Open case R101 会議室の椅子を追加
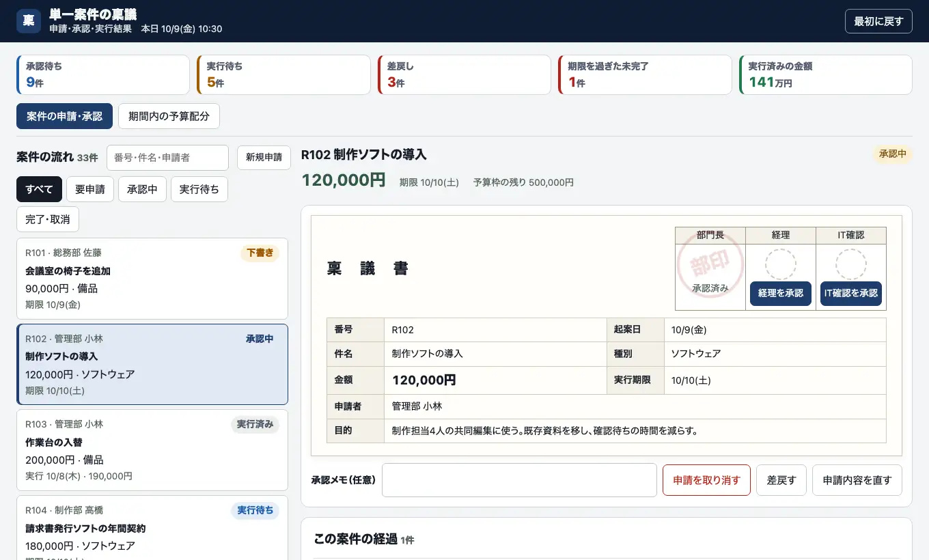The image size is (929, 560). (152, 279)
